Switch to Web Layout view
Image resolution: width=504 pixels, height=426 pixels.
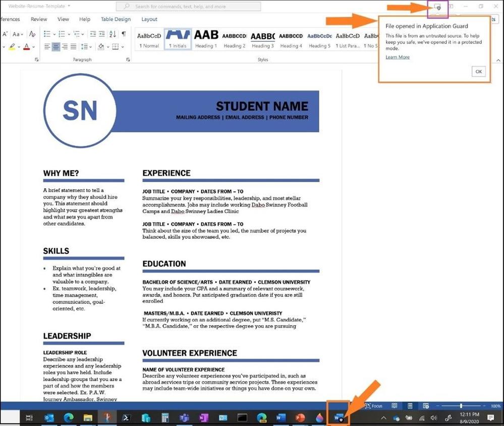[x=426, y=406]
